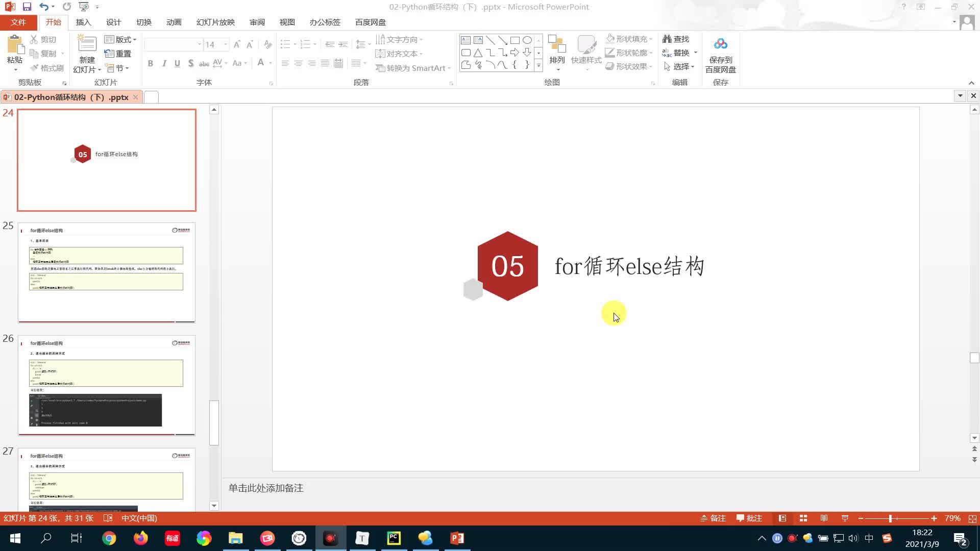The image size is (980, 551).
Task: Select the oval shape in the shapes gallery
Action: coord(527,40)
